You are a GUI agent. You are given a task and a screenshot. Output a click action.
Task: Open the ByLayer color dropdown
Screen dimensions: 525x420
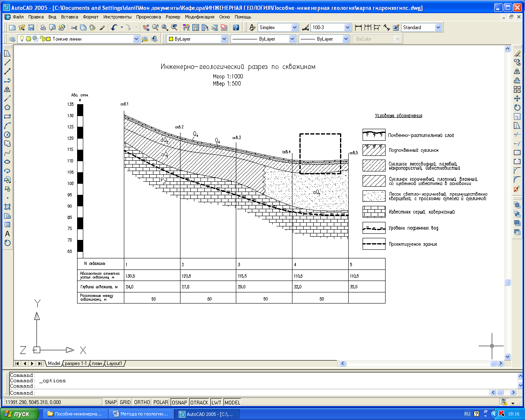tap(224, 39)
